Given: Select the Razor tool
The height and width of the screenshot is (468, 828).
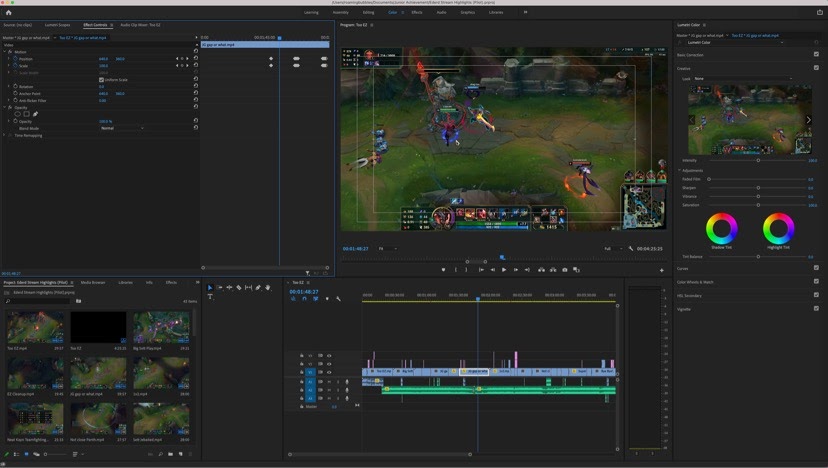Looking at the screenshot, I should coord(239,287).
